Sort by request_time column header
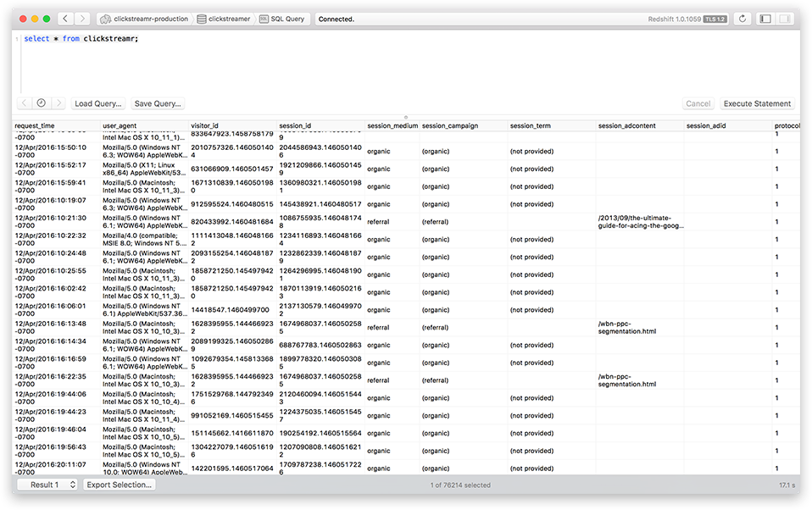812x510 pixels. pos(56,126)
